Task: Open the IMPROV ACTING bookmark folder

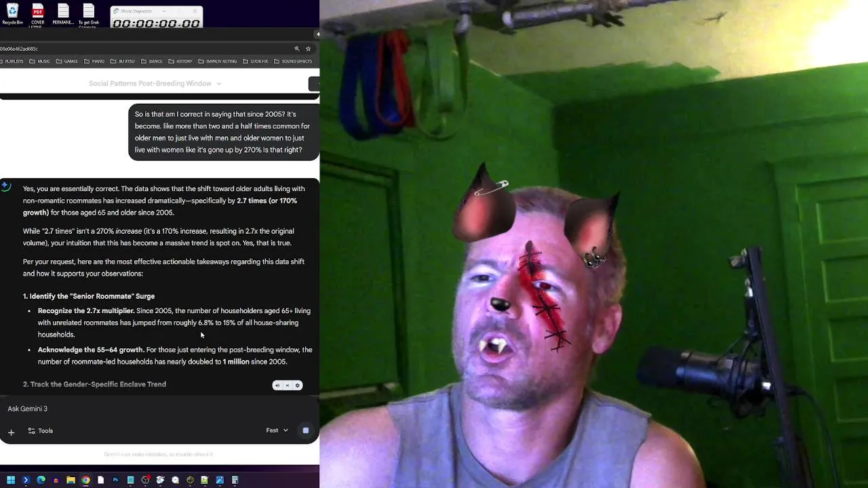Action: [218, 62]
